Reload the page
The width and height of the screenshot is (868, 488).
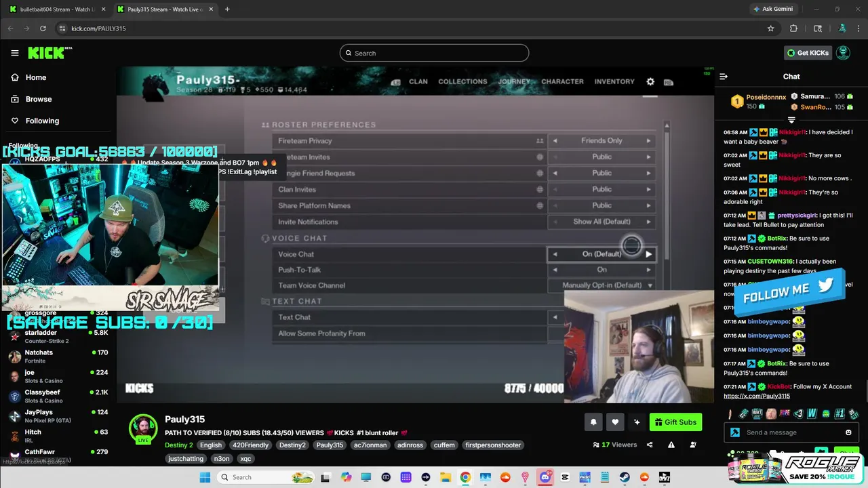43,28
